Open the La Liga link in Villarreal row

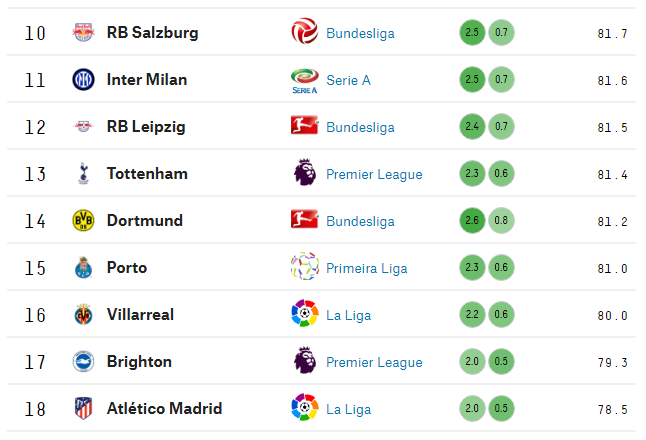[349, 316]
